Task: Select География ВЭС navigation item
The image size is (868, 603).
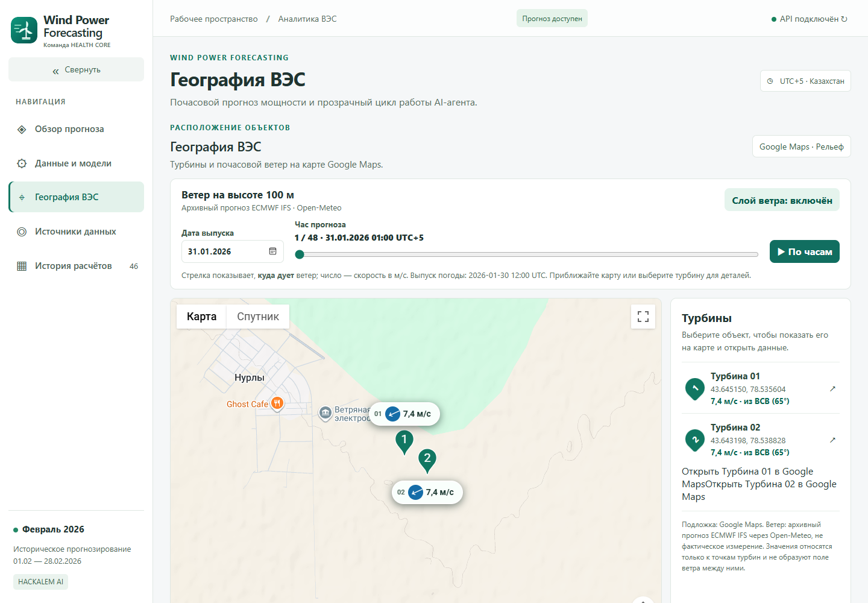Action: tap(76, 197)
